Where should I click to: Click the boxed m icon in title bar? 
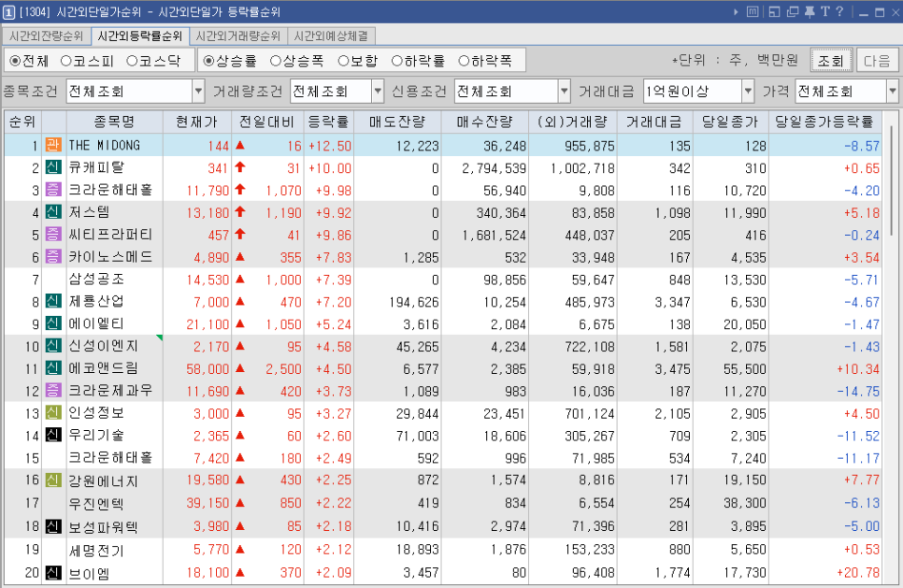point(752,11)
